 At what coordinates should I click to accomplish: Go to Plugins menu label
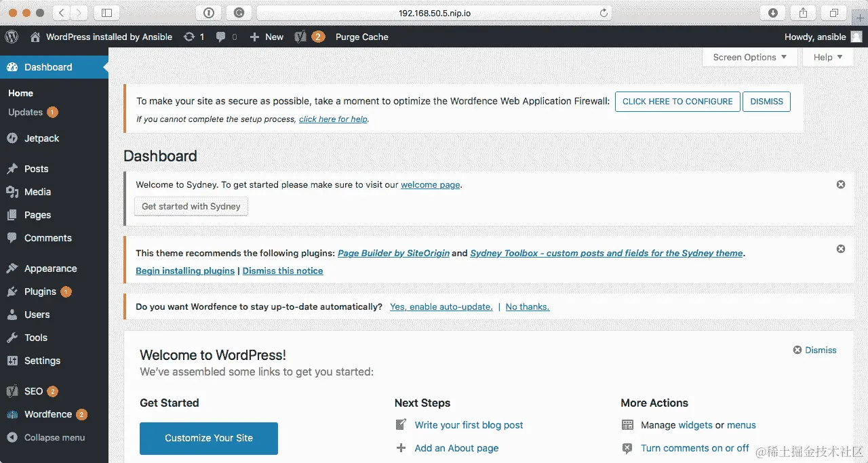pyautogui.click(x=40, y=291)
